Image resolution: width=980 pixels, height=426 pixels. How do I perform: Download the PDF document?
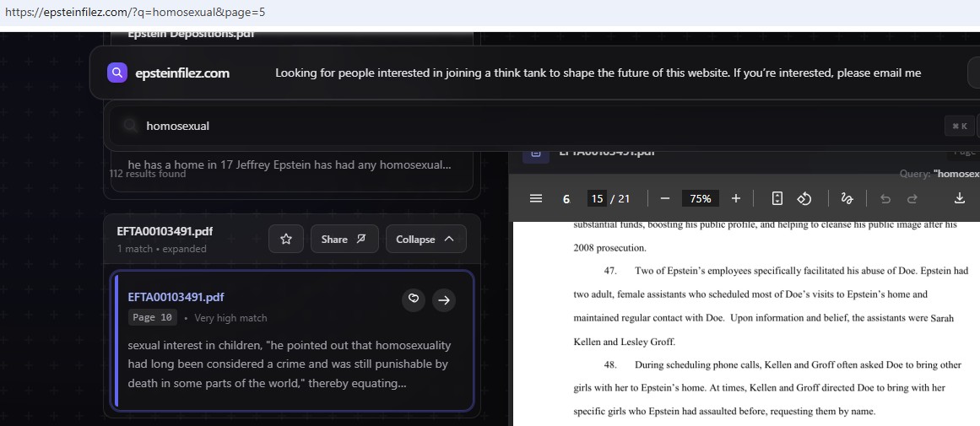(960, 198)
